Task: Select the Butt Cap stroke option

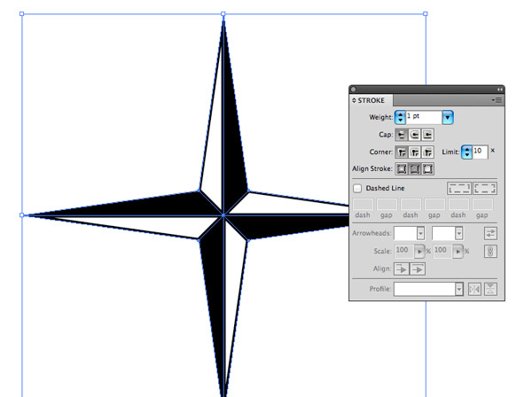Action: click(401, 135)
